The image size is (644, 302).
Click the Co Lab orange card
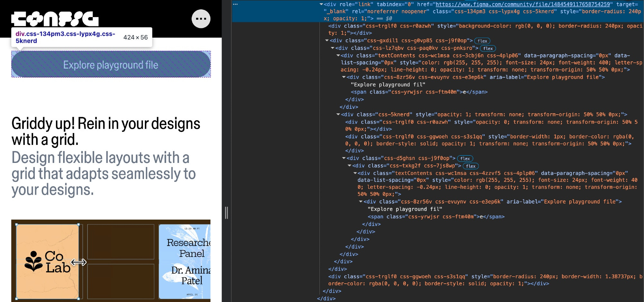click(47, 261)
